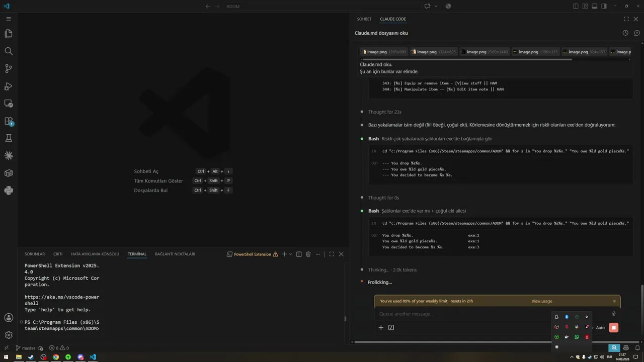
Task: Expand the 'Thinking... 2.0k tokens' entry
Action: point(392,270)
